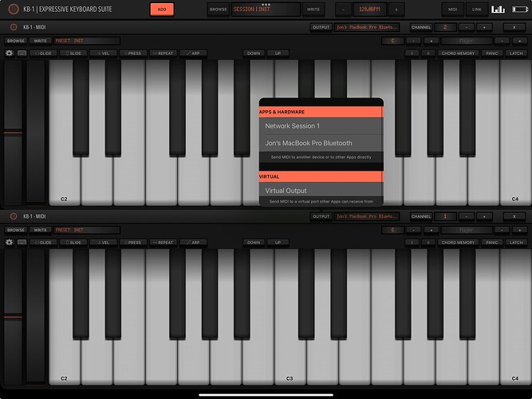
Task: Close the bottom keyboard with X
Action: [x=515, y=216]
